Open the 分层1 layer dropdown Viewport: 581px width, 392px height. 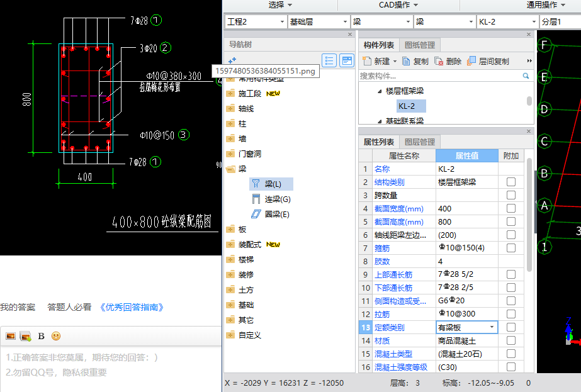coord(560,21)
